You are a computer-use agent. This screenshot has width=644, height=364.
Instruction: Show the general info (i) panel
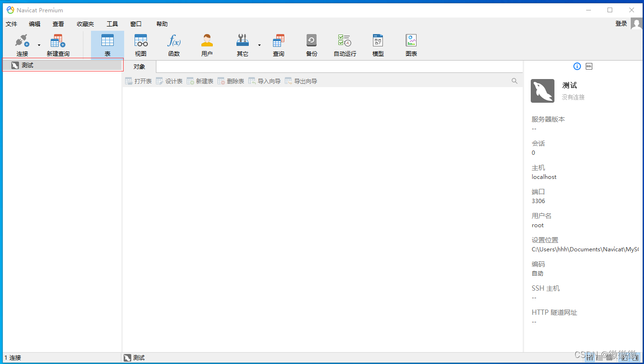577,66
